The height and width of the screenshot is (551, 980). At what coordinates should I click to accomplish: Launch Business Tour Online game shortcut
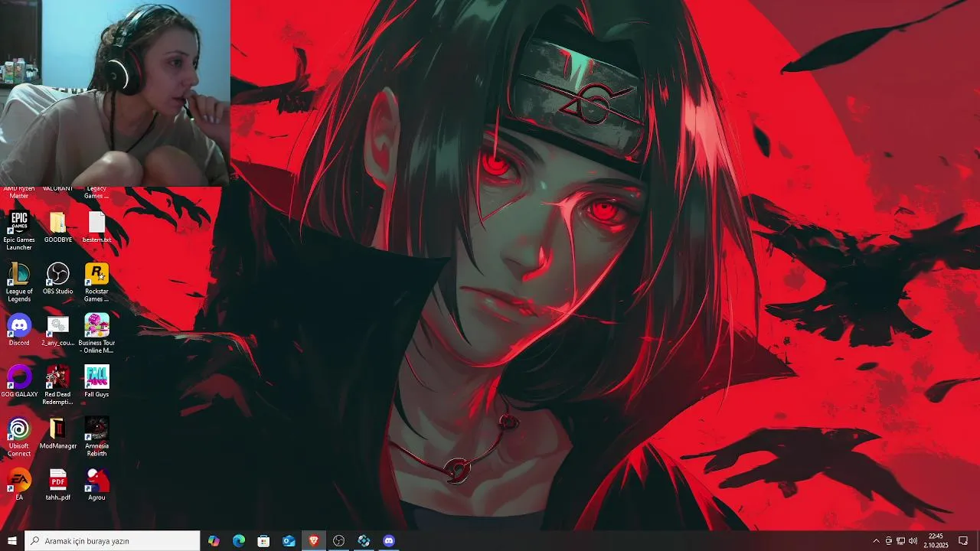tap(96, 334)
